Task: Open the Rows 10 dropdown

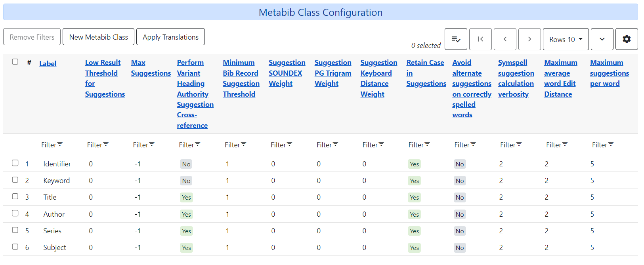Action: click(566, 39)
